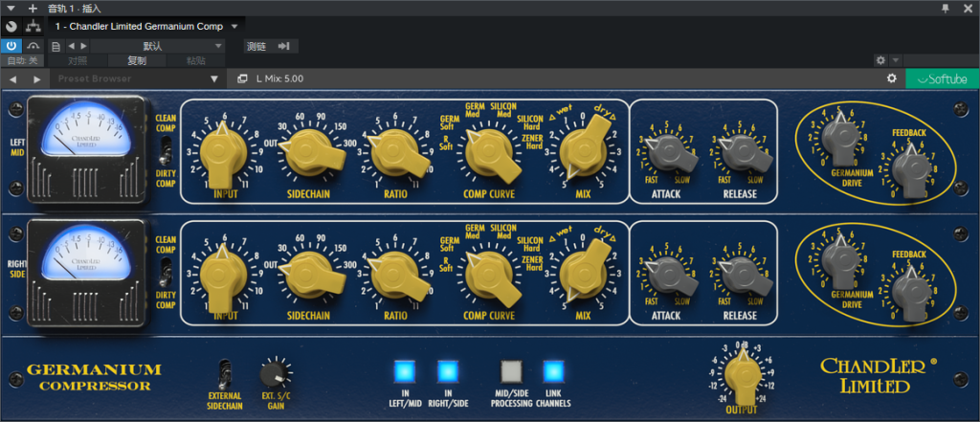This screenshot has width=980, height=422.
Task: Click the Right/Side Attack knob
Action: click(671, 274)
